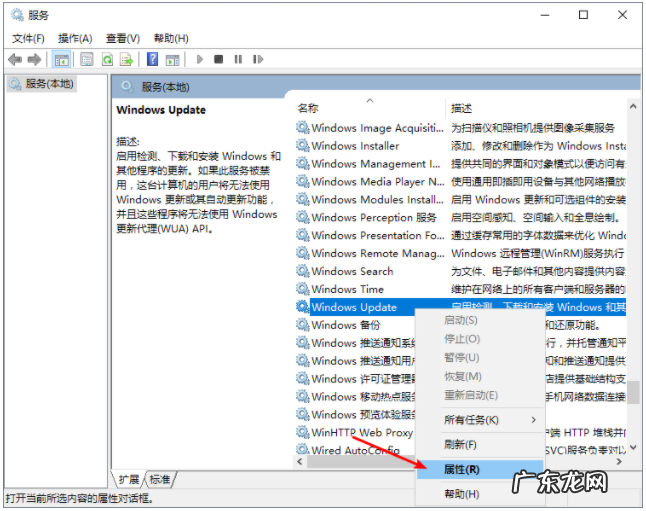Open the 帮助(H) menu in menu bar
646x511 pixels.
click(171, 39)
